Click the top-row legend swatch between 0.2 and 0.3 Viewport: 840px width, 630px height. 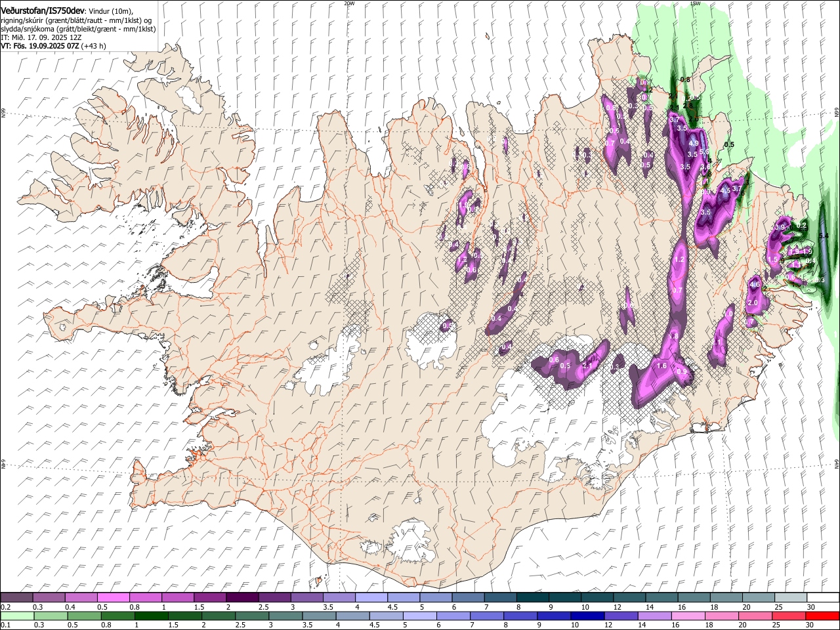[x=16, y=597]
